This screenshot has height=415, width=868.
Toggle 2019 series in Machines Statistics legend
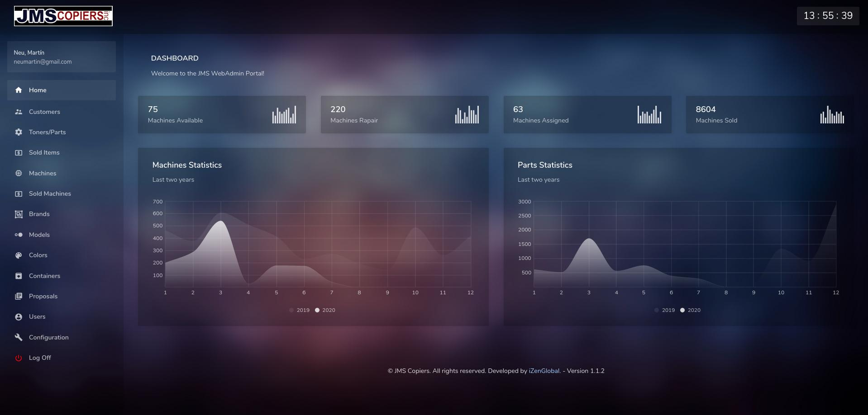[x=299, y=310]
